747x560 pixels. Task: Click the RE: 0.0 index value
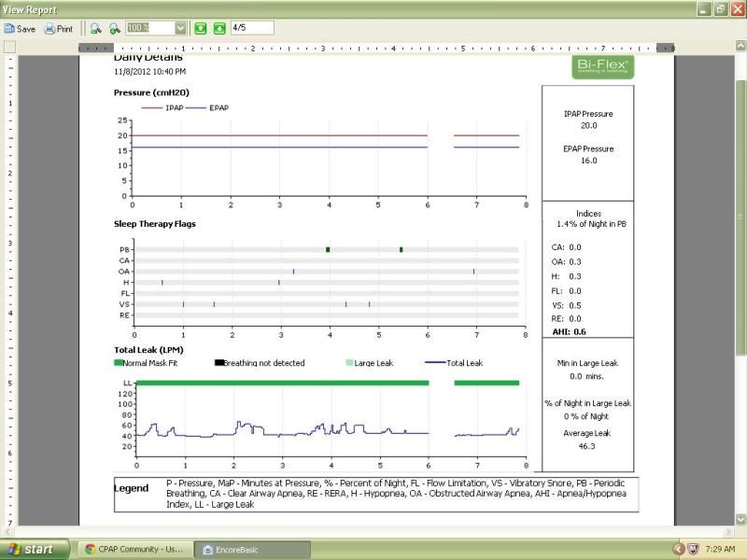(x=566, y=318)
